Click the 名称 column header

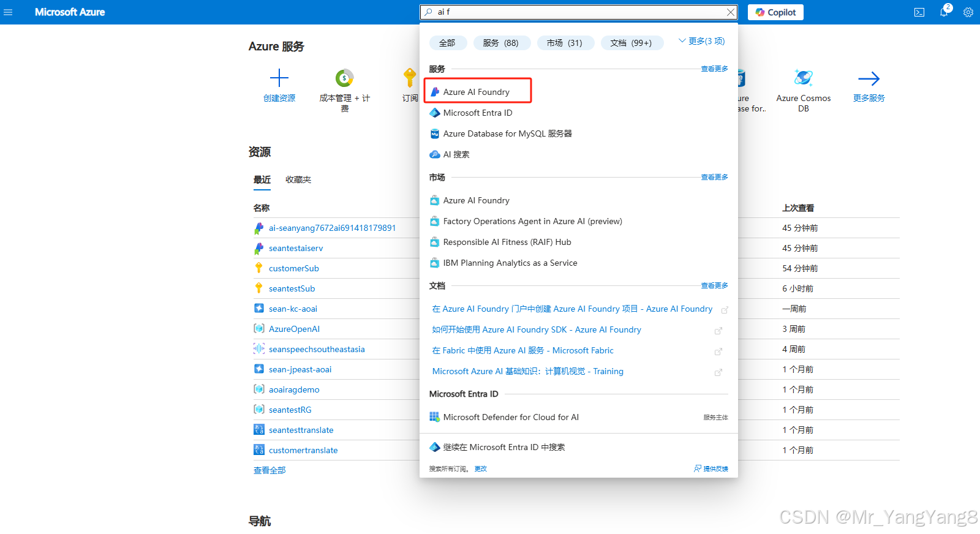262,208
